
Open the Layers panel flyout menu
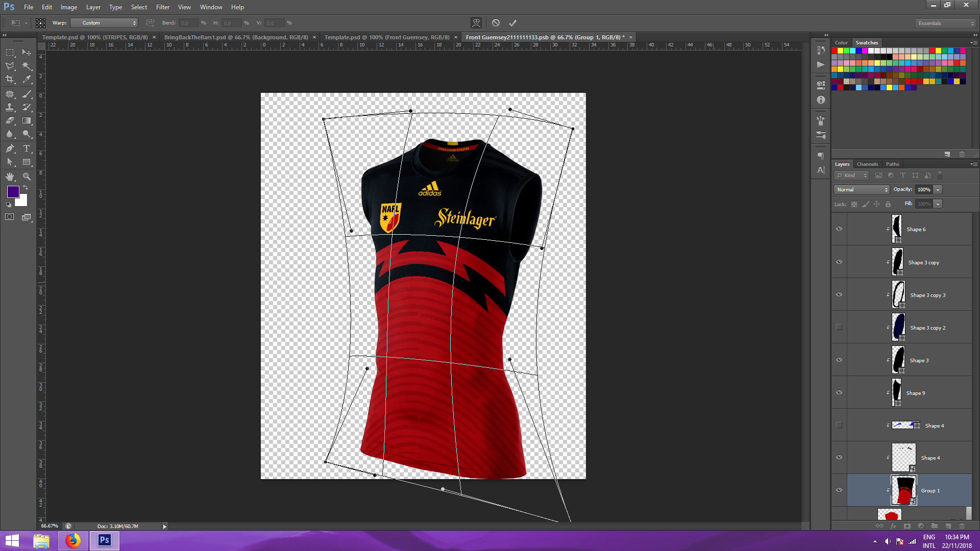coord(974,164)
